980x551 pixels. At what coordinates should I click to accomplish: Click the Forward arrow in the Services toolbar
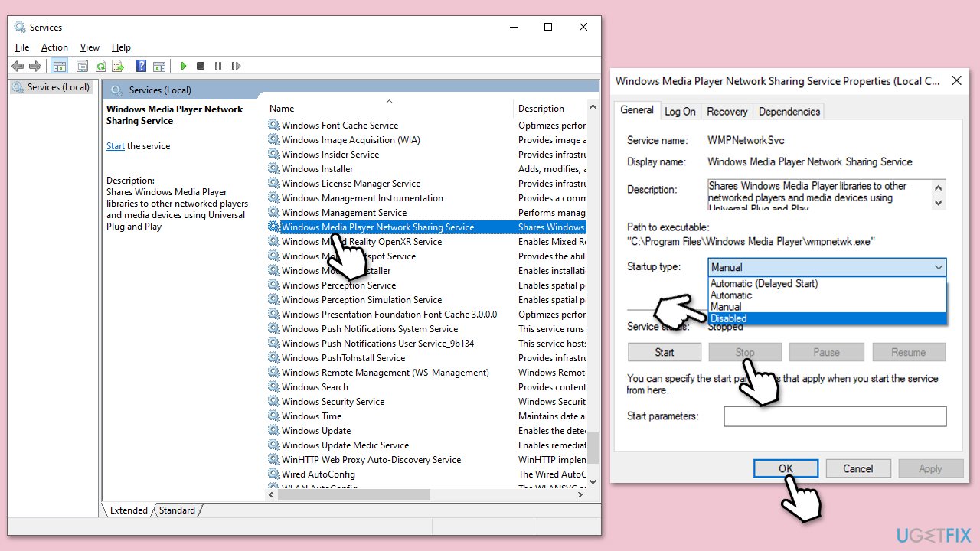34,67
